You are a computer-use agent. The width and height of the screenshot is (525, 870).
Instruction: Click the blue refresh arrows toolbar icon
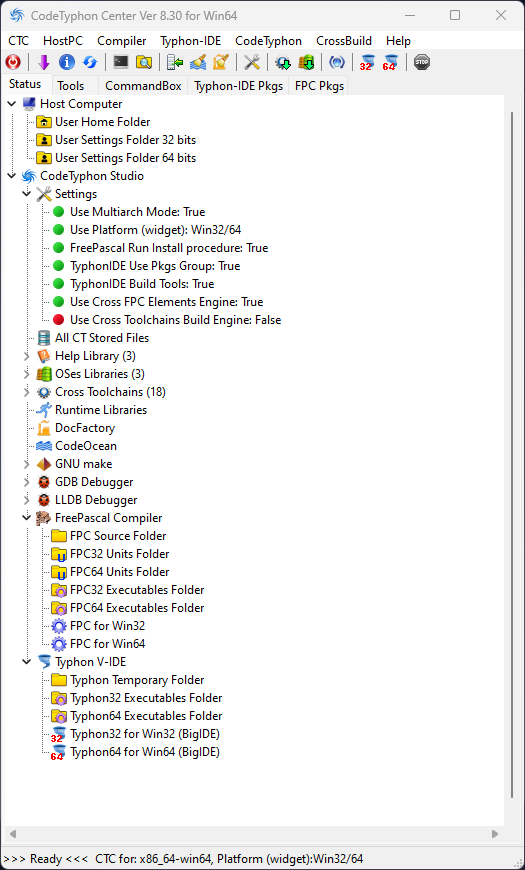(89, 62)
